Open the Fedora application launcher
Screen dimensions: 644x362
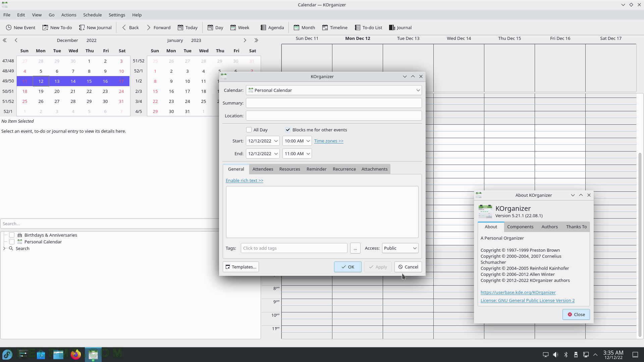click(x=7, y=354)
